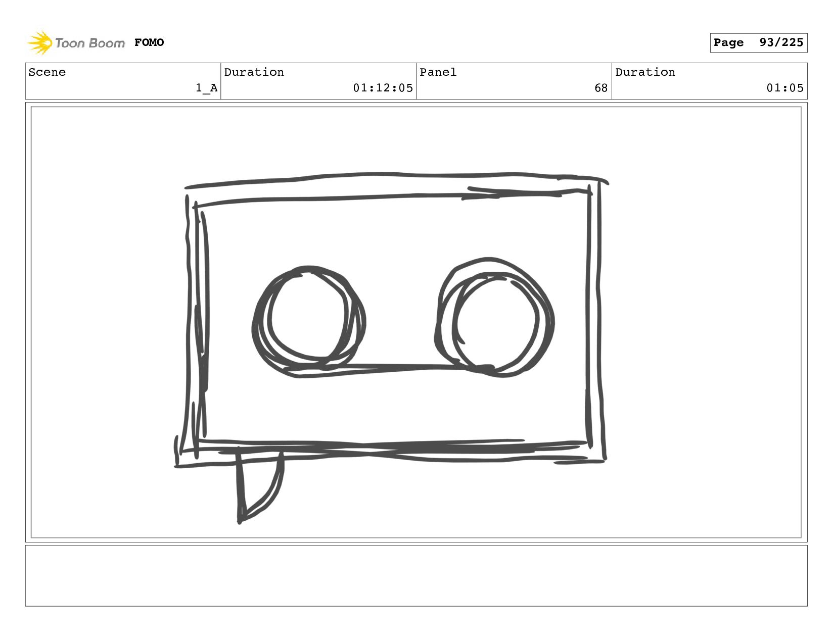Click the Panel header label
Image resolution: width=834 pixels, height=644 pixels.
438,72
